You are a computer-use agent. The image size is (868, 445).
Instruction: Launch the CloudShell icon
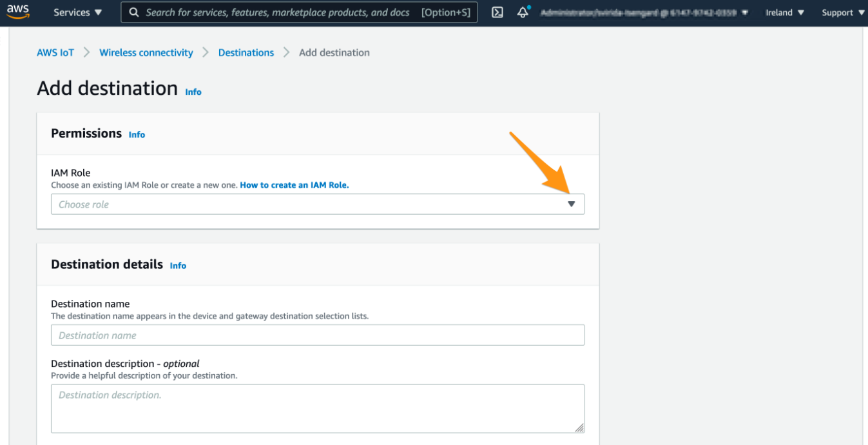click(497, 12)
